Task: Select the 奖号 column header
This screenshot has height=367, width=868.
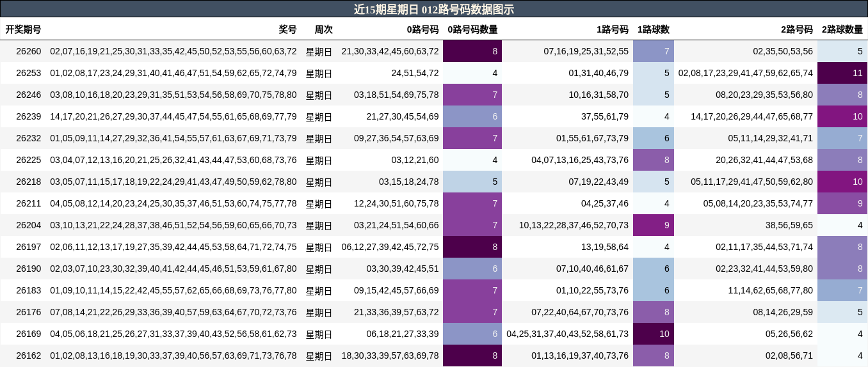Action: point(288,29)
